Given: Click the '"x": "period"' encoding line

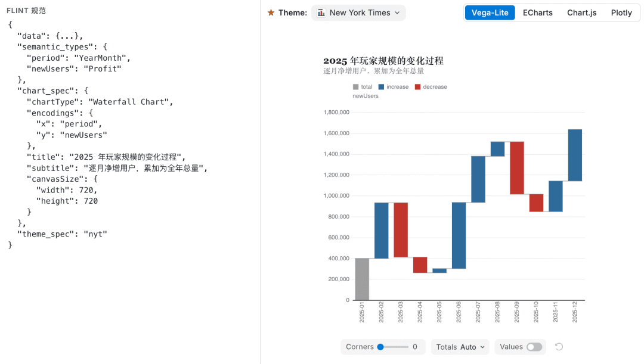Looking at the screenshot, I should [69, 124].
